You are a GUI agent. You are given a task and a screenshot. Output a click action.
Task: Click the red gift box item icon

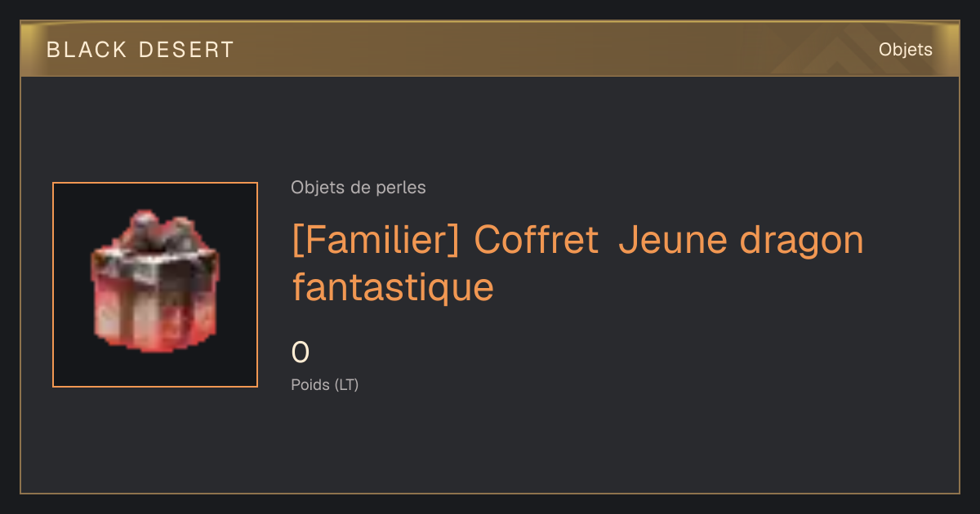click(155, 281)
